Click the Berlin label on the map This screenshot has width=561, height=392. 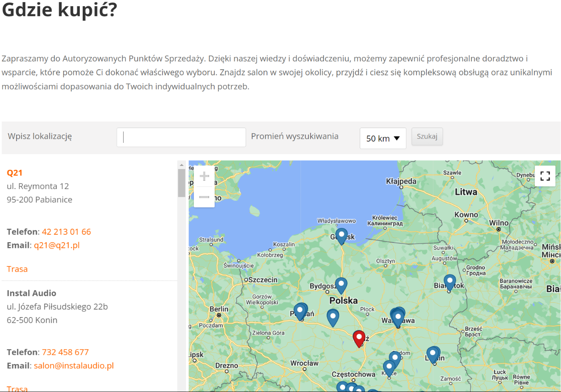pyautogui.click(x=219, y=309)
